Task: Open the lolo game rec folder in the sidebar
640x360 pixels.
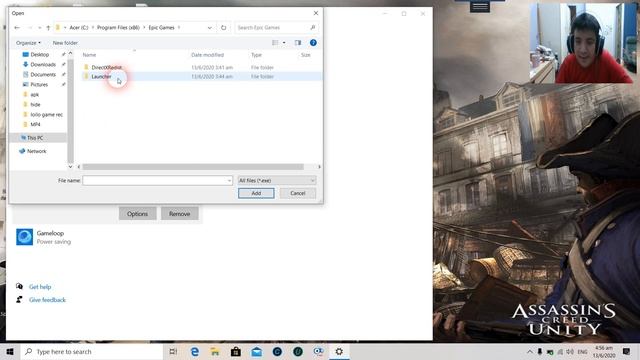Action: tap(46, 115)
